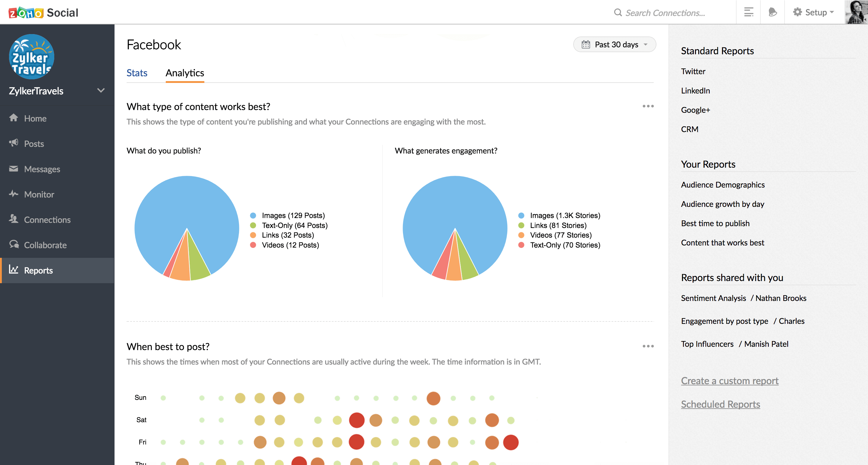This screenshot has width=868, height=465.
Task: Open the Setup dropdown menu
Action: pos(813,12)
